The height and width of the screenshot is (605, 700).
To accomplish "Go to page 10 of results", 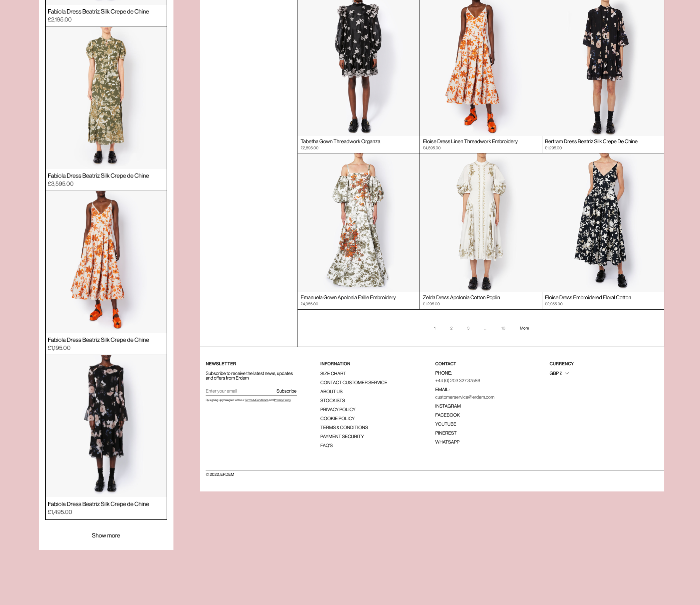I will [x=503, y=328].
